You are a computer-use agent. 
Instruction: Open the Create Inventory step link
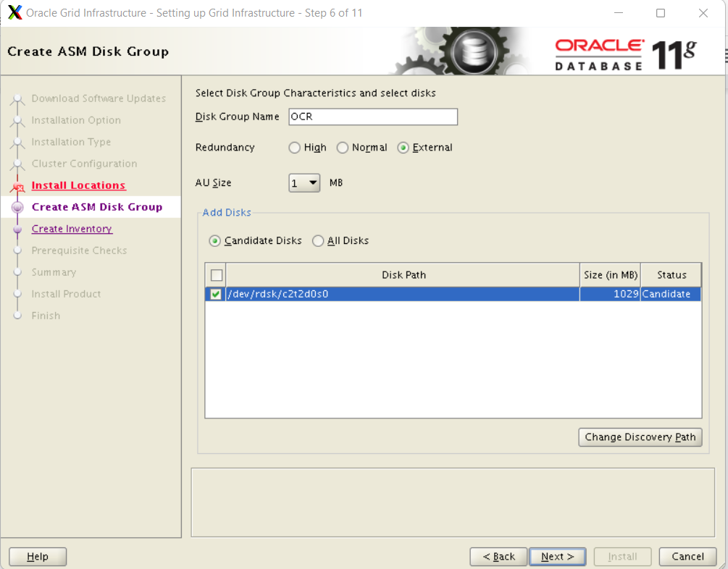(x=72, y=229)
